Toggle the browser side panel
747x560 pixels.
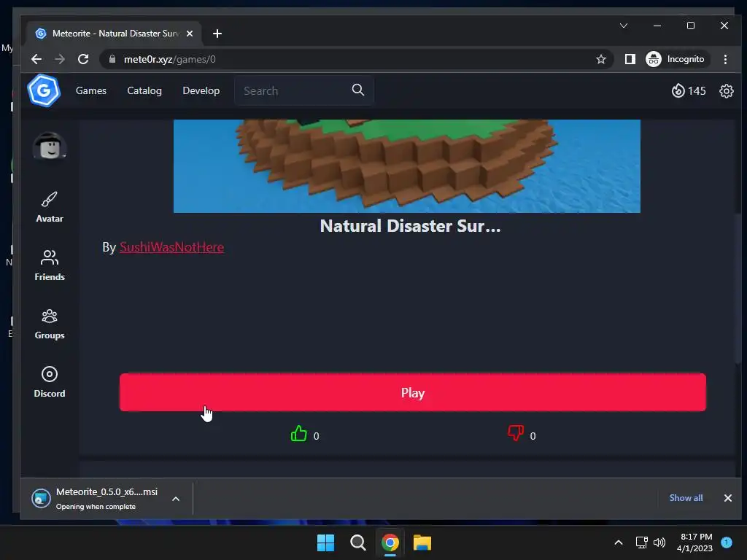[x=630, y=59]
